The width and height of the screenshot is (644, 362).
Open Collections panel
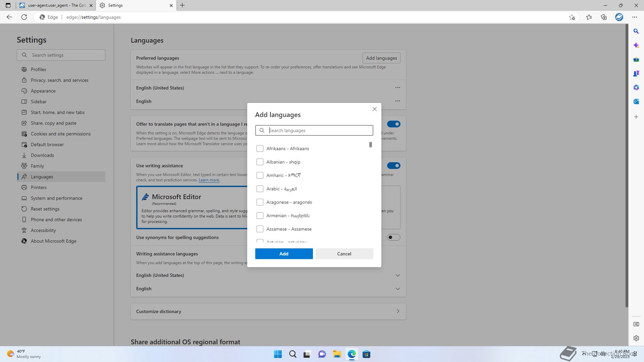tap(604, 17)
